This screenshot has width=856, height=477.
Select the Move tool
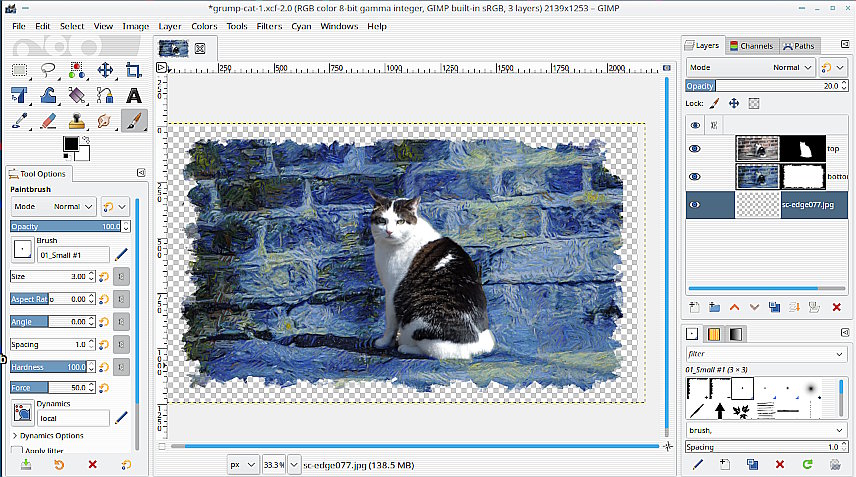point(105,70)
